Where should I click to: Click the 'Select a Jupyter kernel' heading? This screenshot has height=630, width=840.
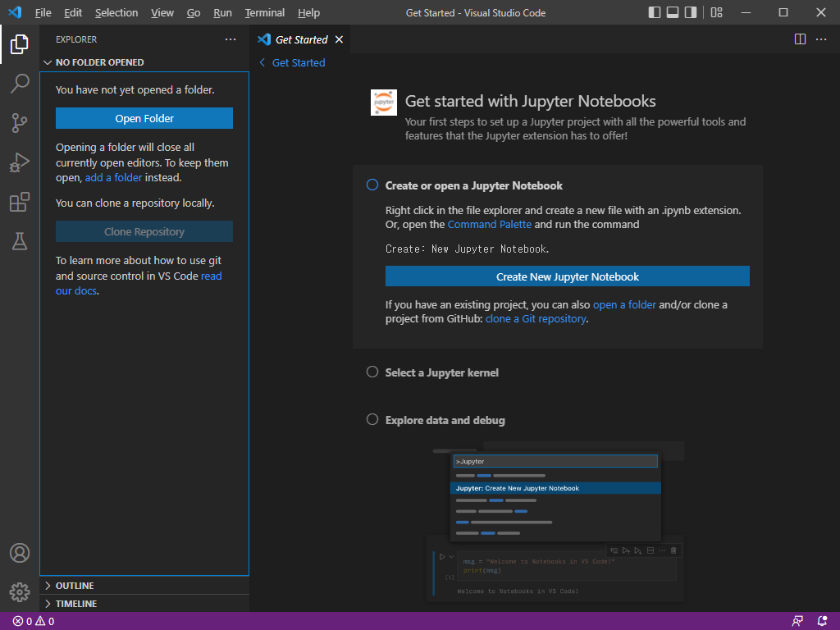click(442, 372)
